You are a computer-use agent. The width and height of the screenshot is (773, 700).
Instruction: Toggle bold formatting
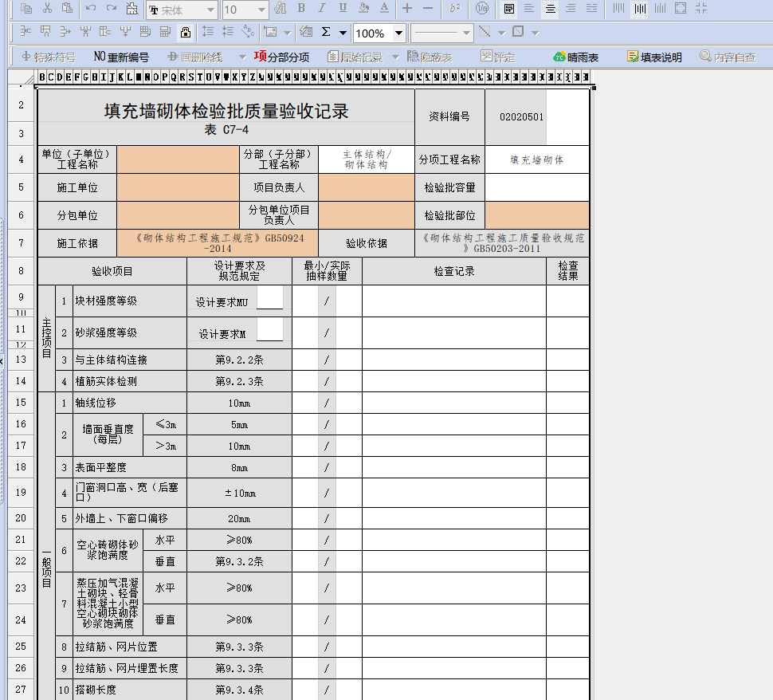coord(301,9)
